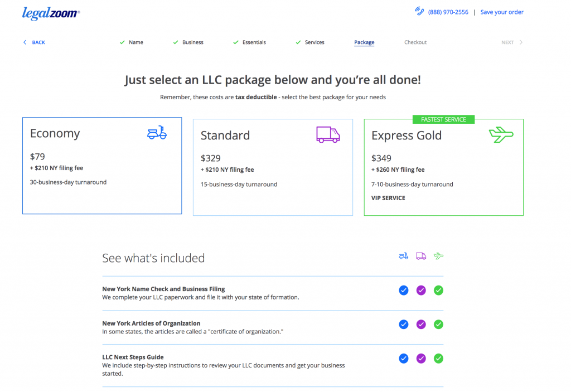Viewport: 571px width, 392px height.
Task: Go to the Services step
Action: click(x=314, y=42)
